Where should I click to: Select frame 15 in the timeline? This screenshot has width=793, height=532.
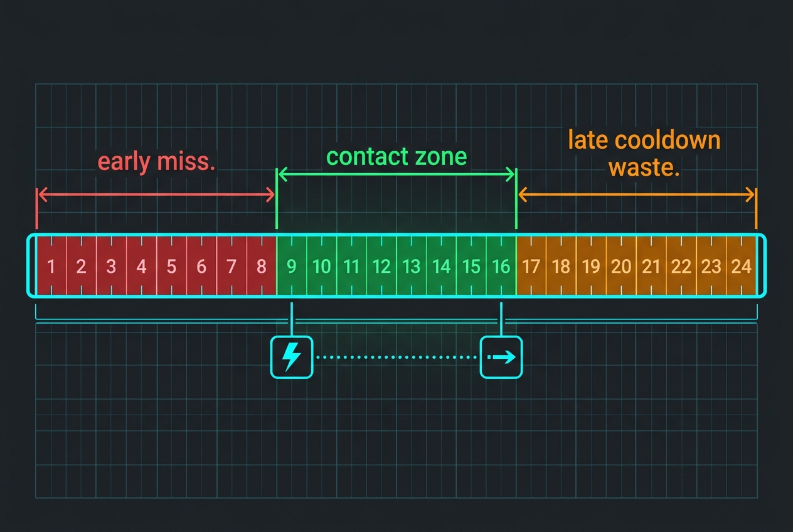coord(471,266)
